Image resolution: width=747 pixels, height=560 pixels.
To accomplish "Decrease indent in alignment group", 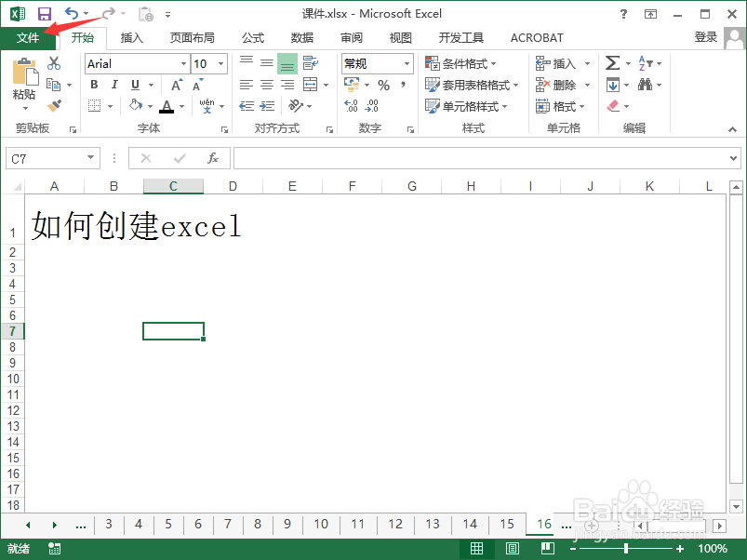I will (x=246, y=106).
